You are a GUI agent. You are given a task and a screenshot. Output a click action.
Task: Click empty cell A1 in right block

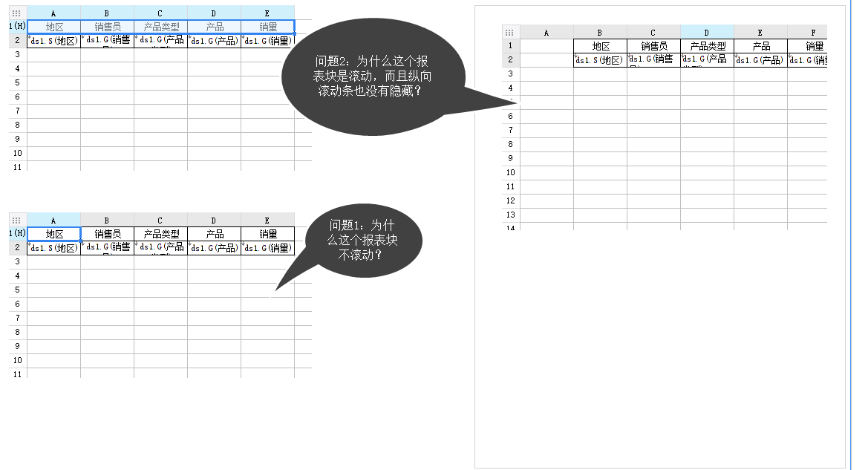tap(546, 46)
